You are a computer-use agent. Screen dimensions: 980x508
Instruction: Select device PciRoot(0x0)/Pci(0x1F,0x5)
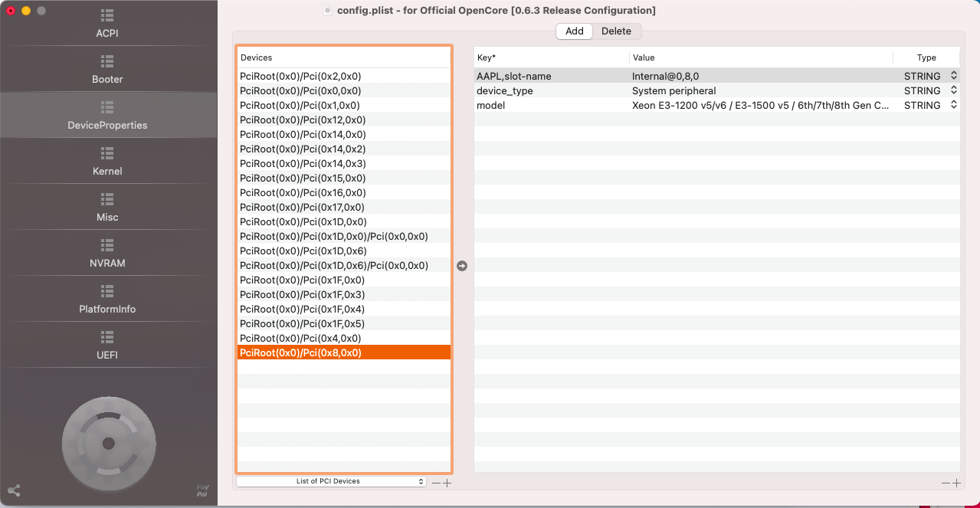(x=344, y=323)
